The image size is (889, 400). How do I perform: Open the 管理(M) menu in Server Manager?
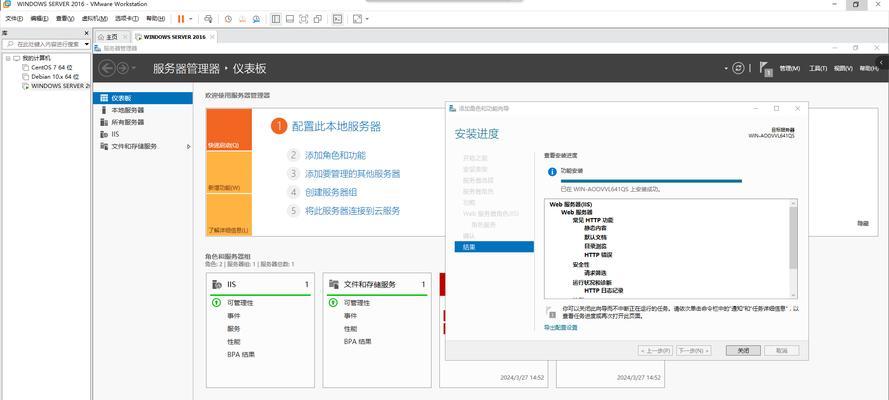(789, 69)
